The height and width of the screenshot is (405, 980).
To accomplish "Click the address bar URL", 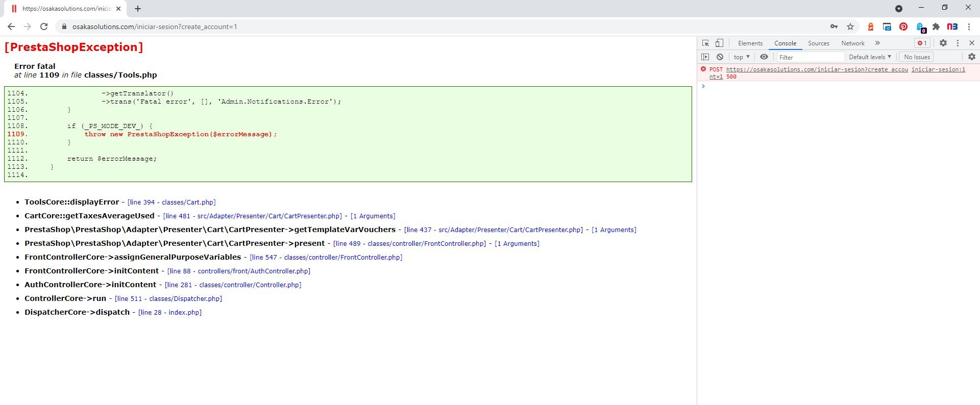I will click(155, 27).
